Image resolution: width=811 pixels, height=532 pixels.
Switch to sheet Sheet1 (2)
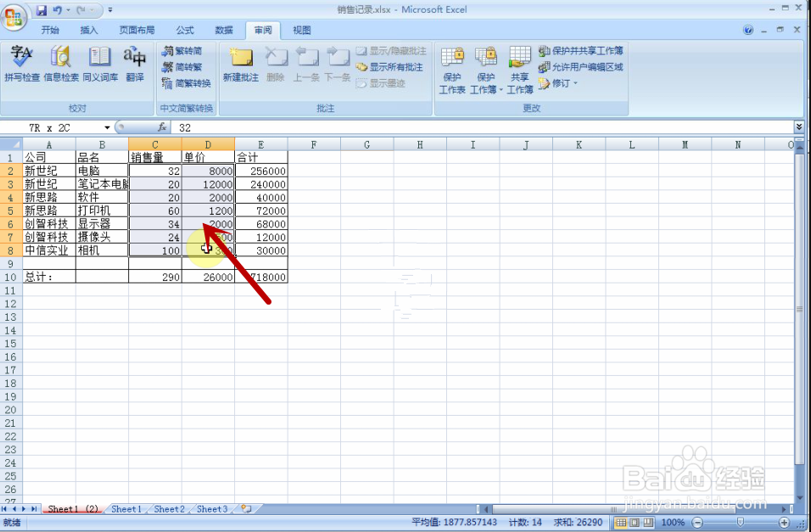point(72,509)
